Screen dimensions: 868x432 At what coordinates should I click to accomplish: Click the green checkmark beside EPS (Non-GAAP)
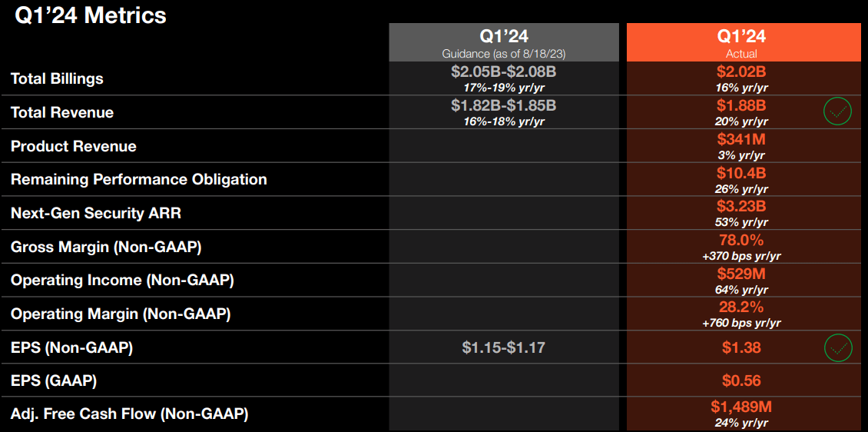(x=838, y=347)
